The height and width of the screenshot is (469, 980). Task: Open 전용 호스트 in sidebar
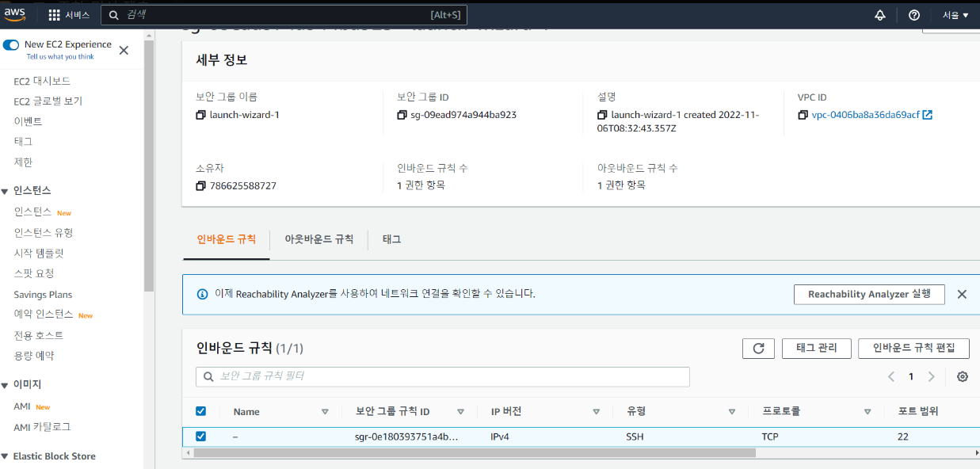(x=39, y=335)
